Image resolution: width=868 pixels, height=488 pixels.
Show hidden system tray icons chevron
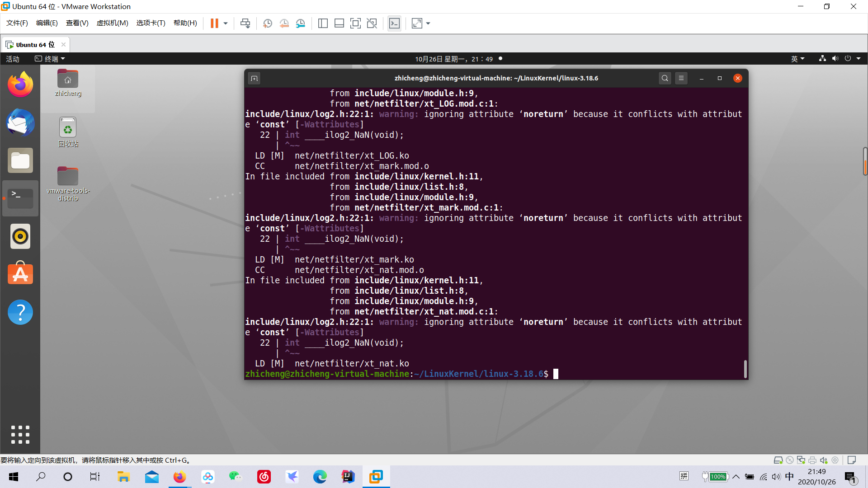(736, 477)
